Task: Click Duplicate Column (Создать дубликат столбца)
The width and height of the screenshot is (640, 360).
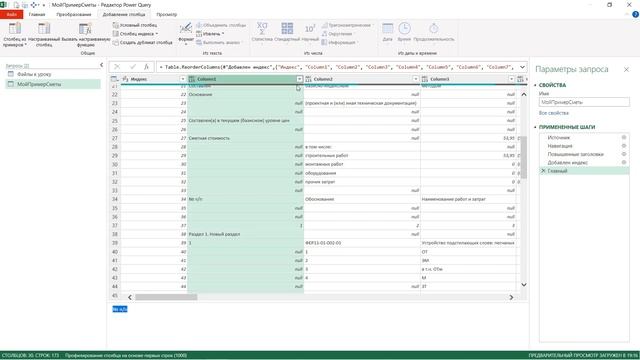Action: pos(142,42)
